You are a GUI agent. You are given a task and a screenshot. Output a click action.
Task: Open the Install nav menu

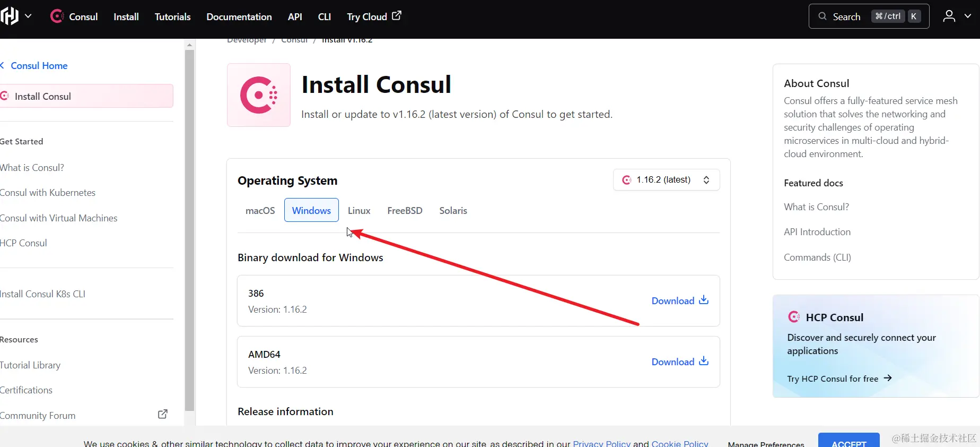coord(126,16)
